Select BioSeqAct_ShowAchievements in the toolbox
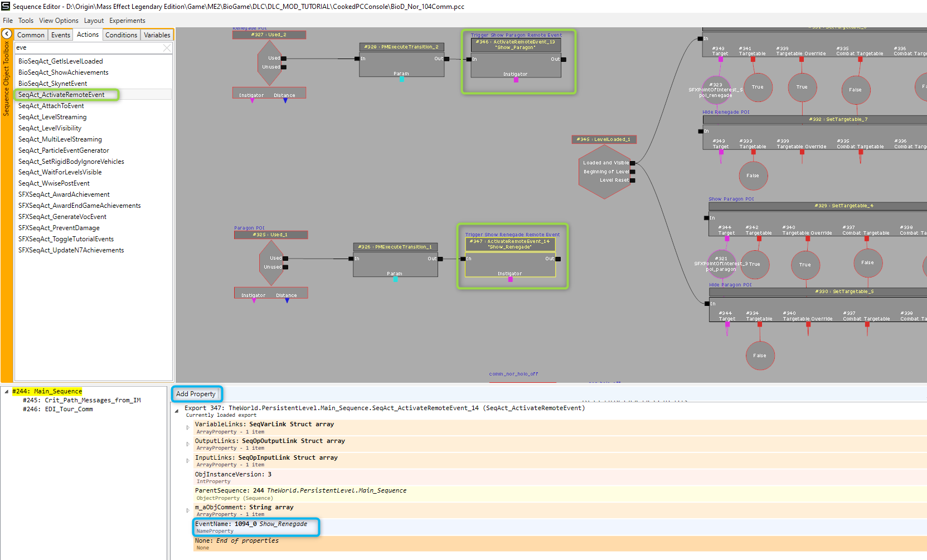The image size is (927, 560). click(x=63, y=72)
